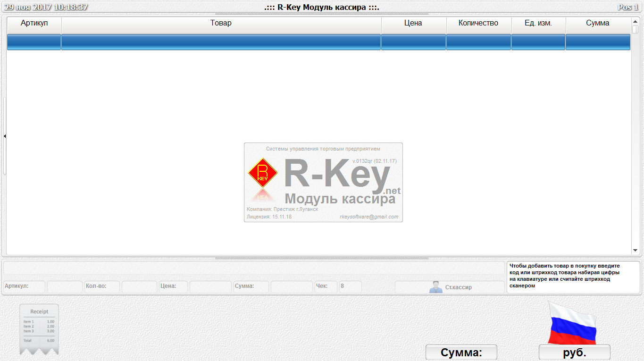644x361 pixels.
Task: Click the Receipt icon
Action: click(39, 329)
